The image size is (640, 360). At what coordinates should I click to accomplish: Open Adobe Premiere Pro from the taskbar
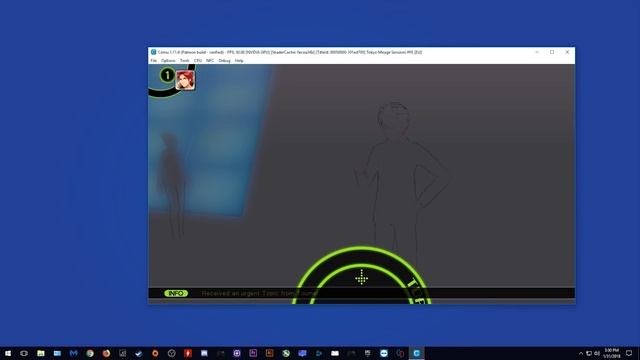(x=253, y=353)
